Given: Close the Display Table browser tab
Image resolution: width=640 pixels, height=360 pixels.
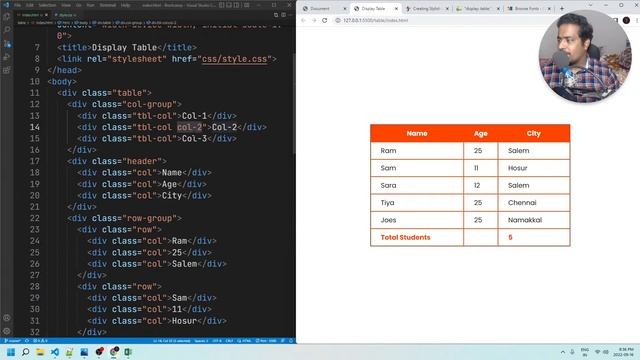Looking at the screenshot, I should [x=396, y=9].
